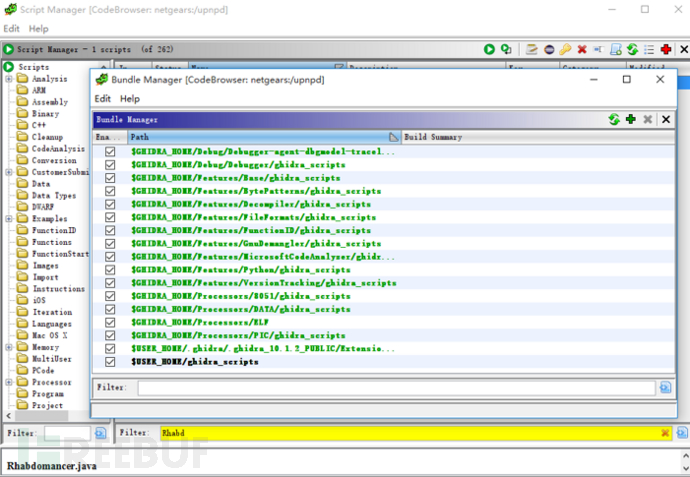Screen dimensions: 690x477
Task: Sort bundles by the Path column header
Action: click(x=260, y=137)
